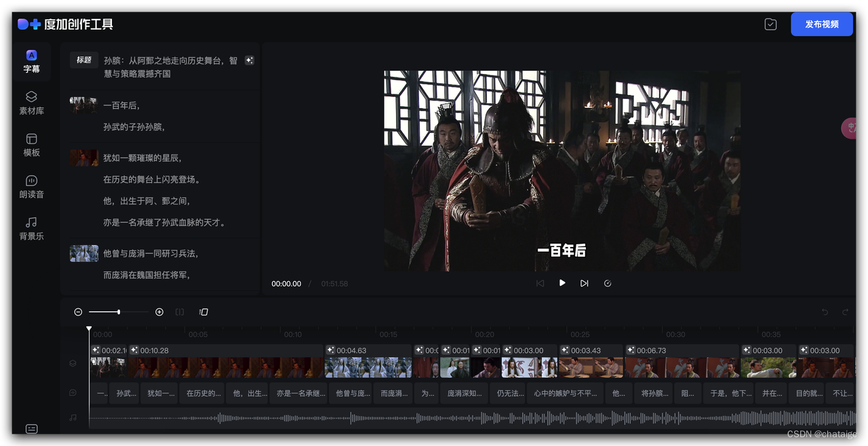This screenshot has width=868, height=446.
Task: Select the subtitle line 他，出生于阿、鄄之间，
Action: coord(146,201)
